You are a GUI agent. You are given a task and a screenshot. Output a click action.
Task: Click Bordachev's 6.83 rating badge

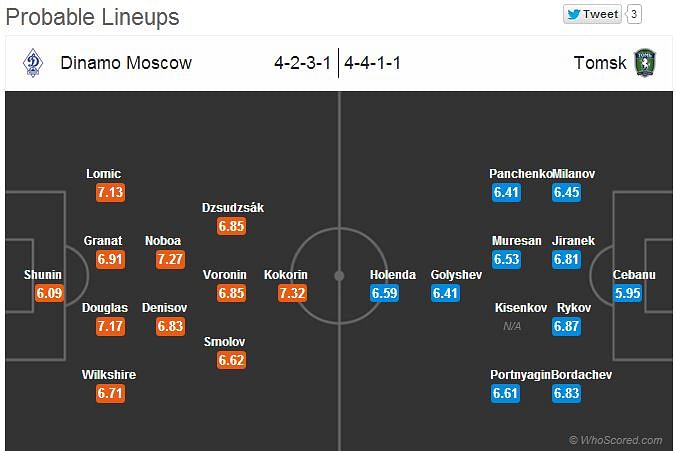[x=566, y=393]
